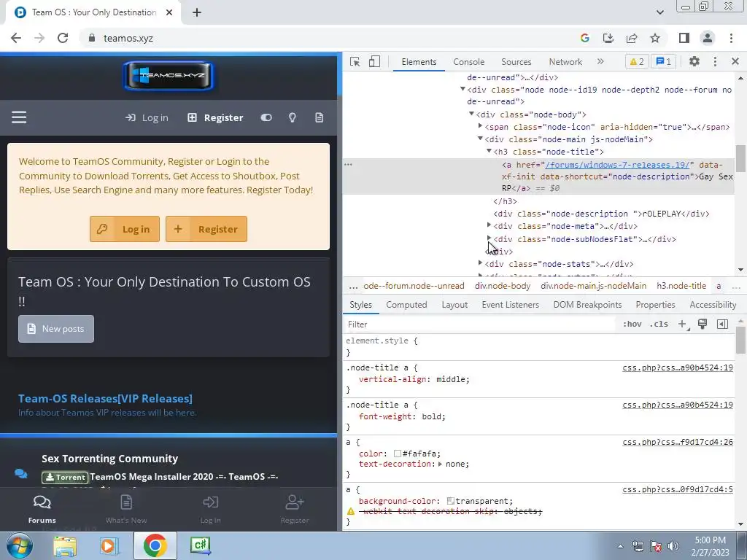The width and height of the screenshot is (747, 560).
Task: Open the Team-OS Releases[VIP Releases] category link
Action: point(105,399)
